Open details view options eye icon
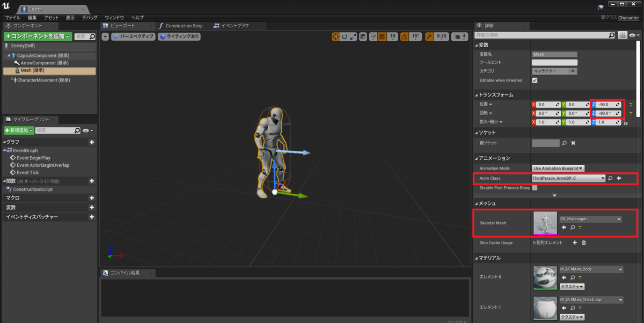The height and width of the screenshot is (323, 644). pyautogui.click(x=633, y=35)
